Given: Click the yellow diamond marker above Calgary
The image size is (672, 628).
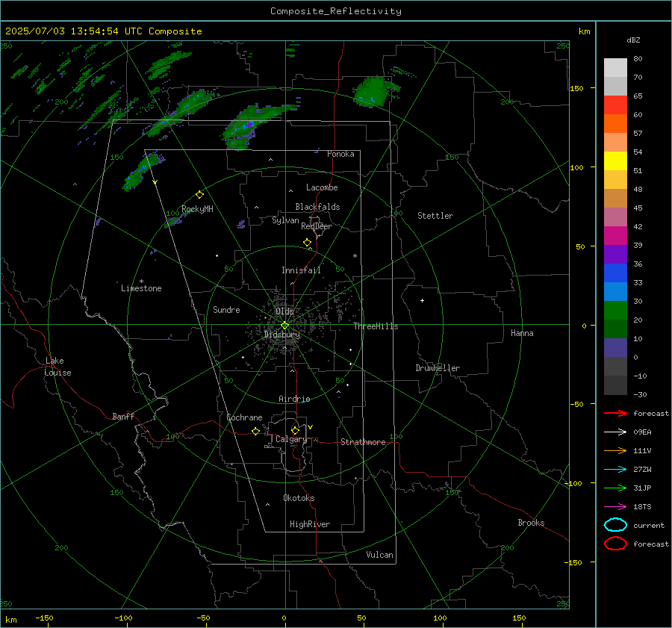Looking at the screenshot, I should [295, 430].
